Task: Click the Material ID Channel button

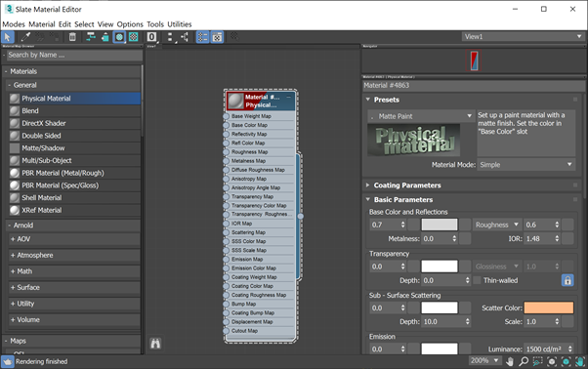Action: pyautogui.click(x=151, y=37)
